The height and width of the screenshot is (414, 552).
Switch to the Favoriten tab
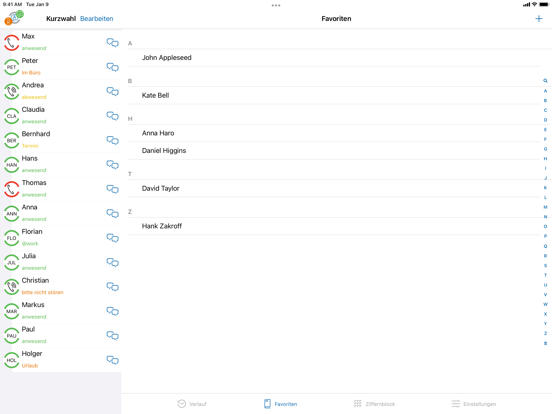click(281, 404)
